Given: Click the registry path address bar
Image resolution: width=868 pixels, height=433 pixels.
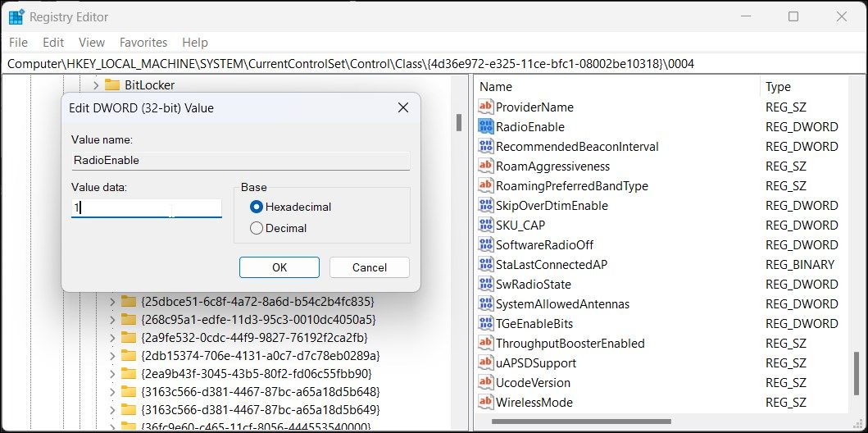Looking at the screenshot, I should [x=434, y=64].
